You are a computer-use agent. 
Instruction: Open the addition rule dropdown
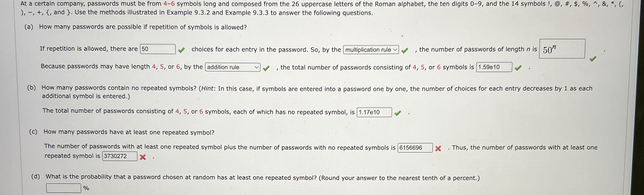(232, 67)
